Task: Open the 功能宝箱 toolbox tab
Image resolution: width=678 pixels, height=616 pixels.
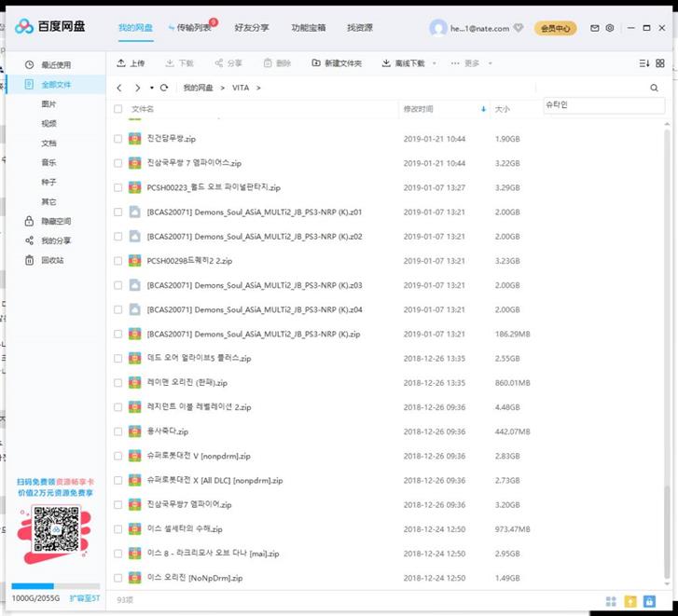Action: pyautogui.click(x=309, y=28)
